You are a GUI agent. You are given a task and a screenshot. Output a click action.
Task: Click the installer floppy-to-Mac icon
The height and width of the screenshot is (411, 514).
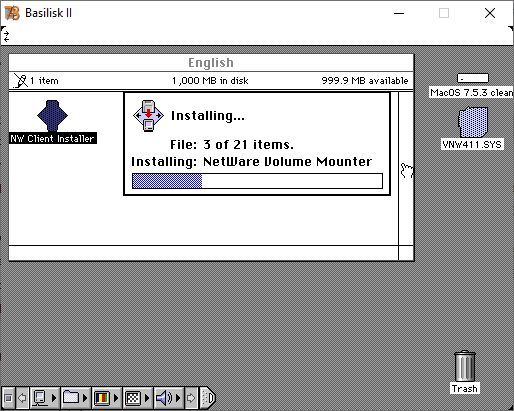click(148, 116)
